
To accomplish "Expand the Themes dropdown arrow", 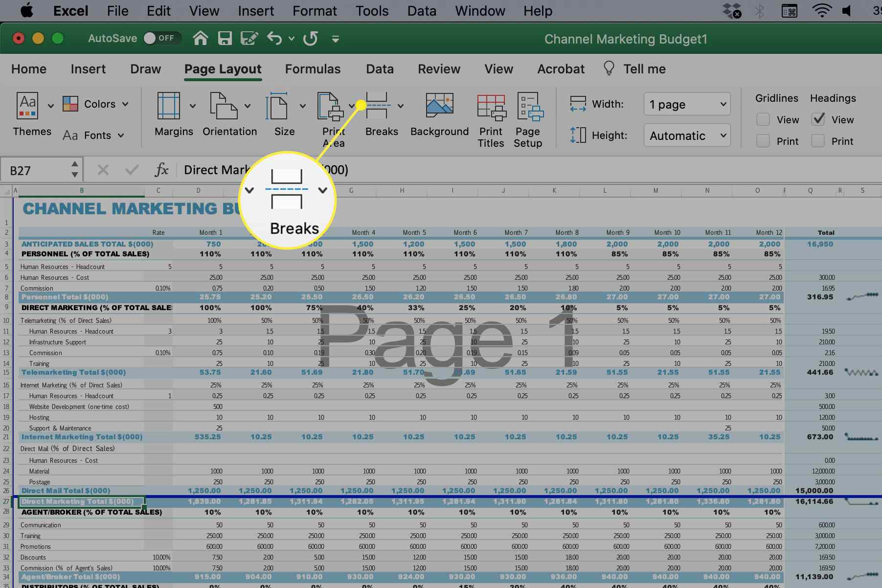I will tap(50, 106).
